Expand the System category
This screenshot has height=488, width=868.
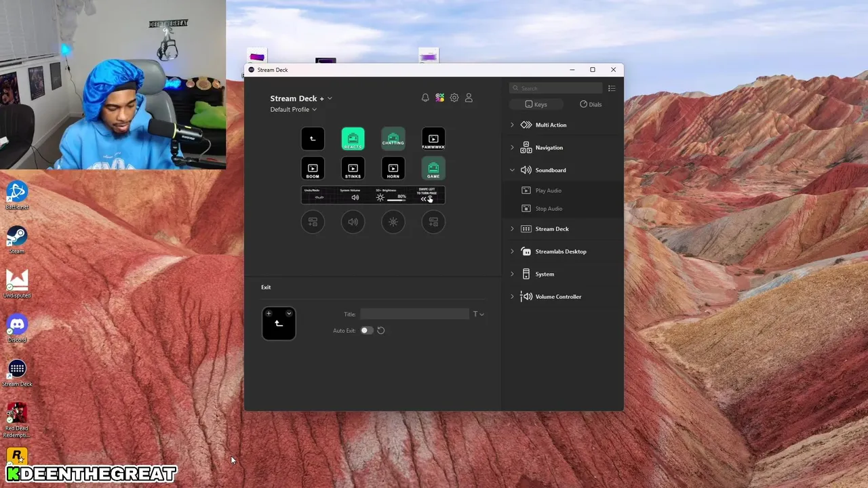[x=512, y=274]
